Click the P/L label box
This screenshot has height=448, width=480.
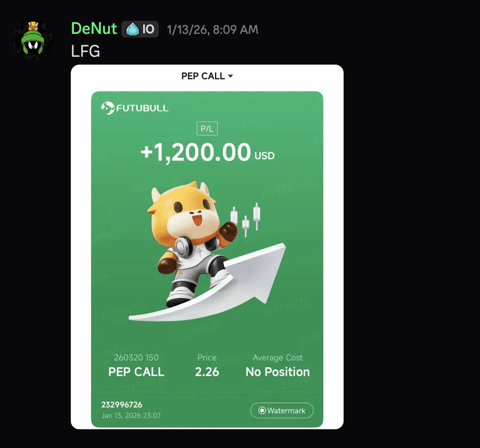coord(207,129)
